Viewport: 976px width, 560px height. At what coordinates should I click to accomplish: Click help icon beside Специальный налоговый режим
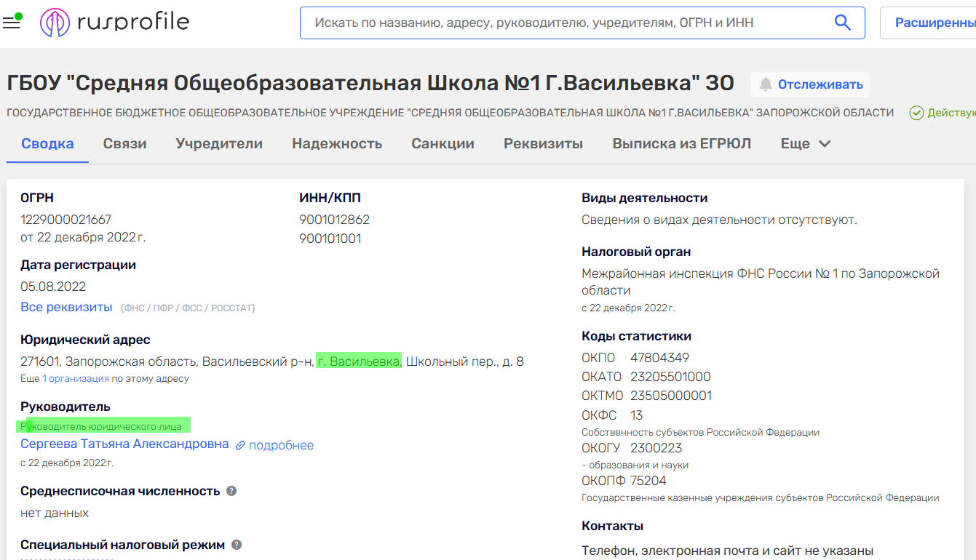point(237,545)
